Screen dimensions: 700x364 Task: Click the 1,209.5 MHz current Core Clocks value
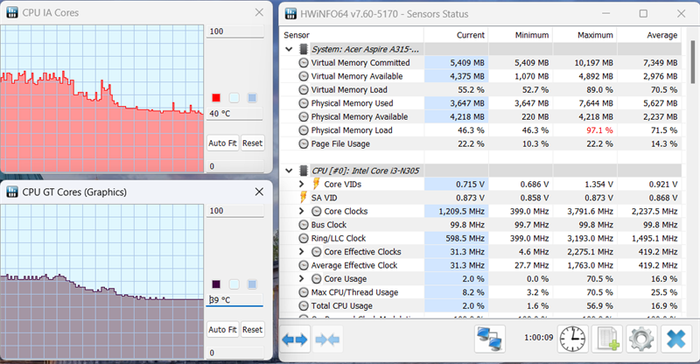coord(461,211)
